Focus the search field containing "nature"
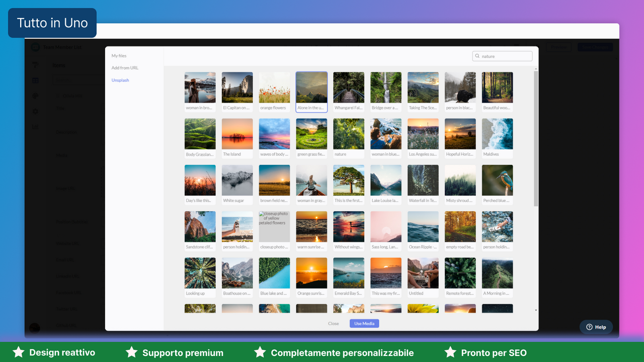 [x=502, y=56]
